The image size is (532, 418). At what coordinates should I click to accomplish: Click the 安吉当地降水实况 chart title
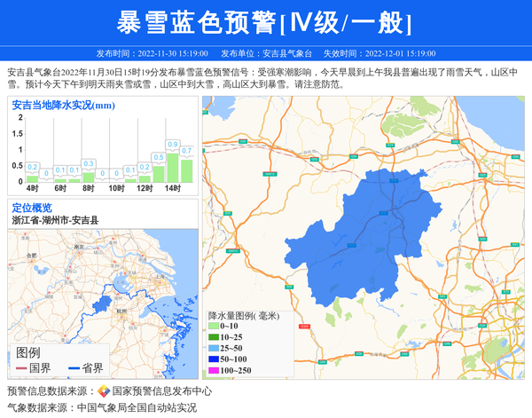pos(64,106)
